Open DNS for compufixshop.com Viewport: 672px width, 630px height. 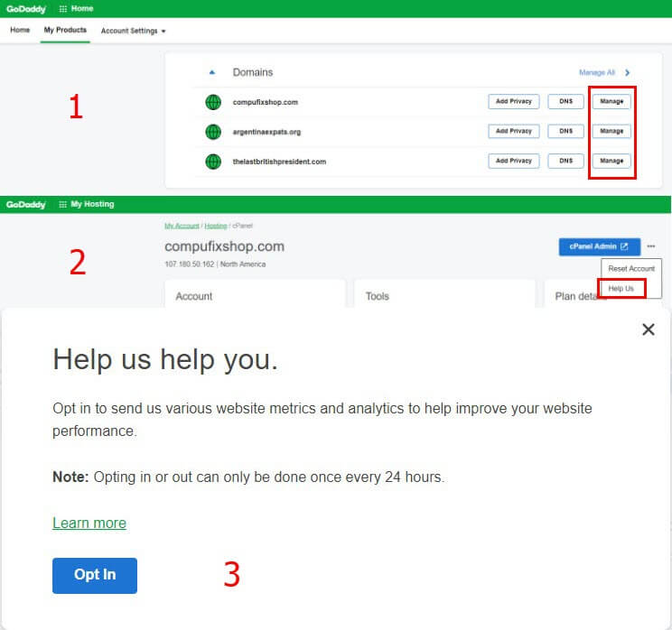[565, 101]
